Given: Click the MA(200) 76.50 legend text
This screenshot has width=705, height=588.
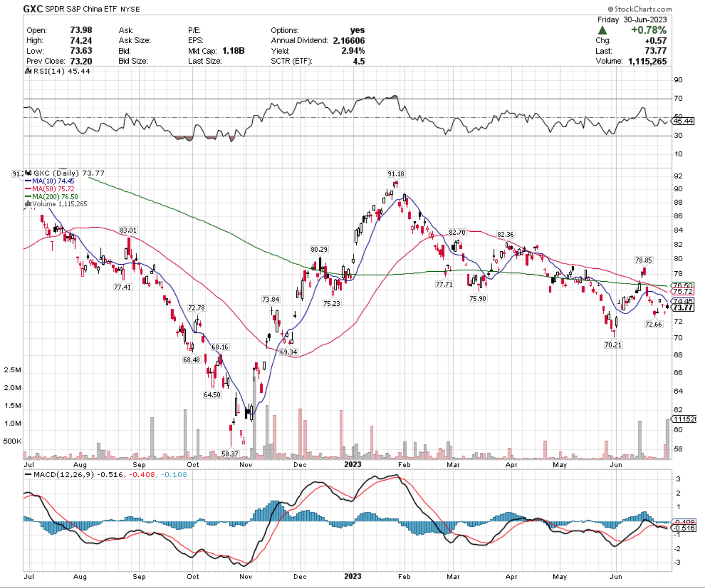Looking at the screenshot, I should (x=55, y=196).
